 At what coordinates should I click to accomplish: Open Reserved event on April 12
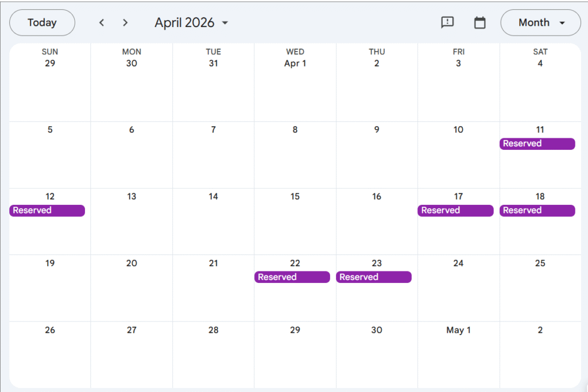coord(47,211)
